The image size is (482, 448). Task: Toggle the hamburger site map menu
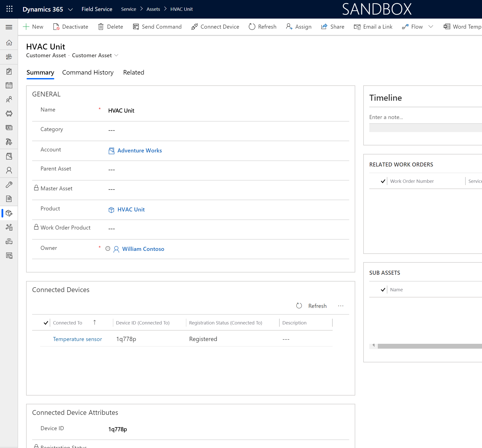pyautogui.click(x=9, y=27)
